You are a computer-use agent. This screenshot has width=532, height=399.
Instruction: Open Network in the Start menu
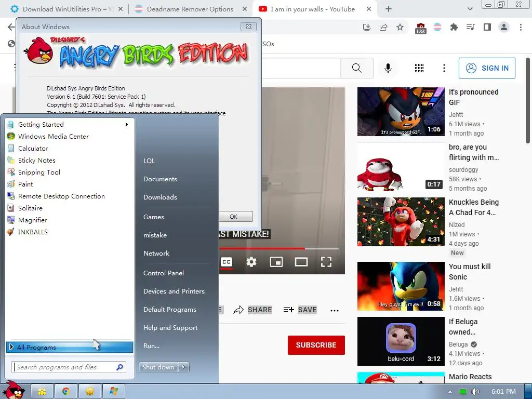(156, 253)
